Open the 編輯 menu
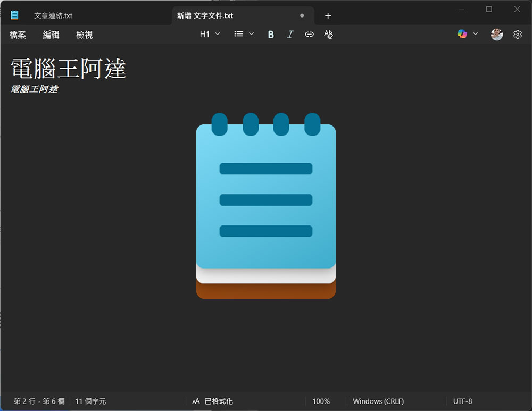This screenshot has height=411, width=532. (51, 35)
